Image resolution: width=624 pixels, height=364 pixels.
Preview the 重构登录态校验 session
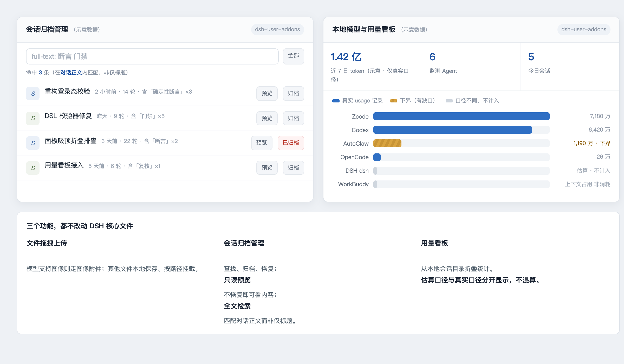point(267,93)
